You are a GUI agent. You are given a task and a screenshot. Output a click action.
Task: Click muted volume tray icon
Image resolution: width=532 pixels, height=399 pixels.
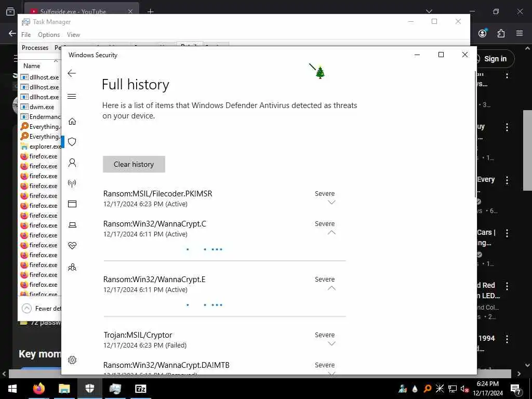tap(464, 389)
